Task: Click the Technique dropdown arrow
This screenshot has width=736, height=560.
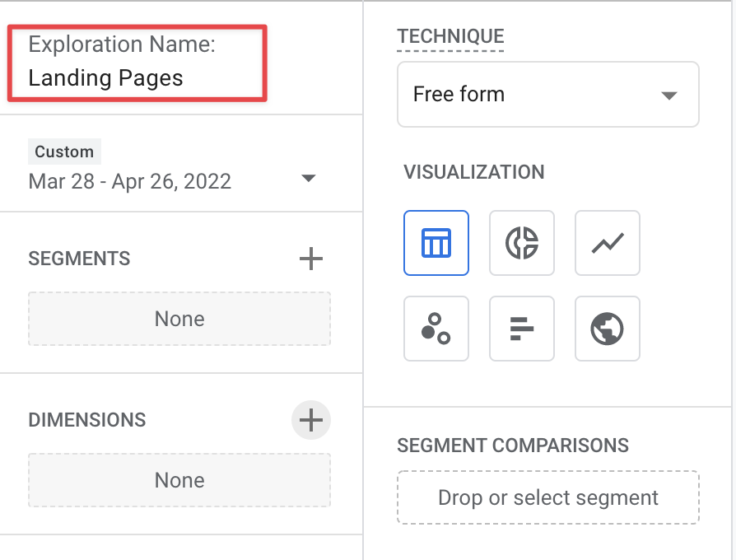Action: tap(668, 96)
